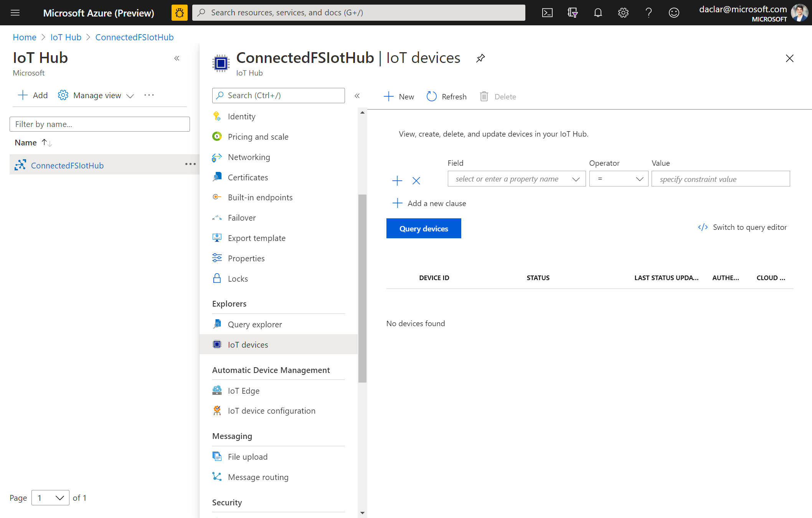Click the IoT device configuration icon

pos(217,410)
